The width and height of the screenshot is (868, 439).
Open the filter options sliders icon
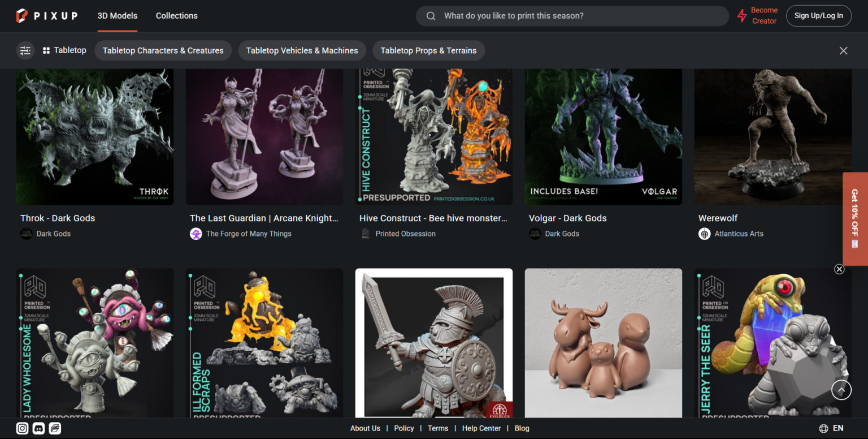point(25,50)
